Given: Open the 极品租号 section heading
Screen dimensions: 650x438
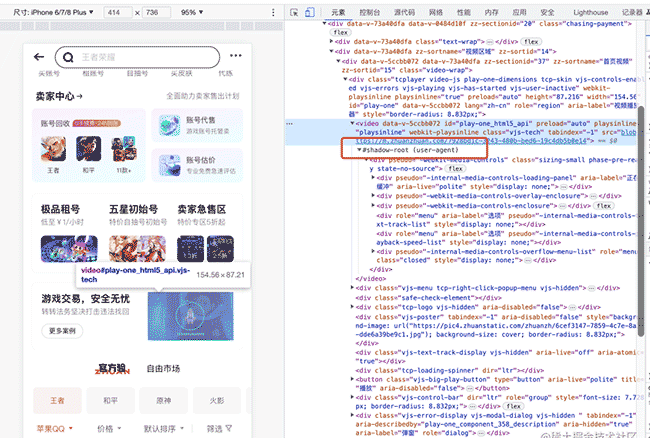Looking at the screenshot, I should click(x=60, y=209).
